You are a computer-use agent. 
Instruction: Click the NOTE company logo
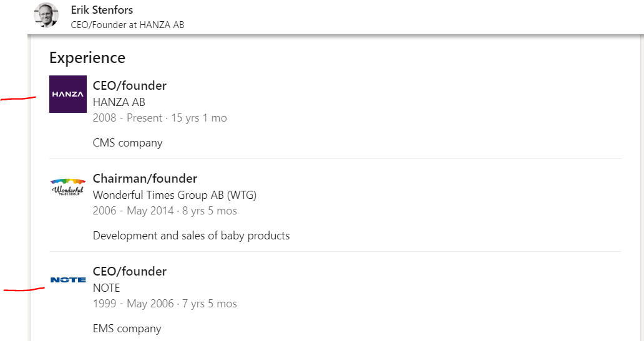(x=68, y=280)
